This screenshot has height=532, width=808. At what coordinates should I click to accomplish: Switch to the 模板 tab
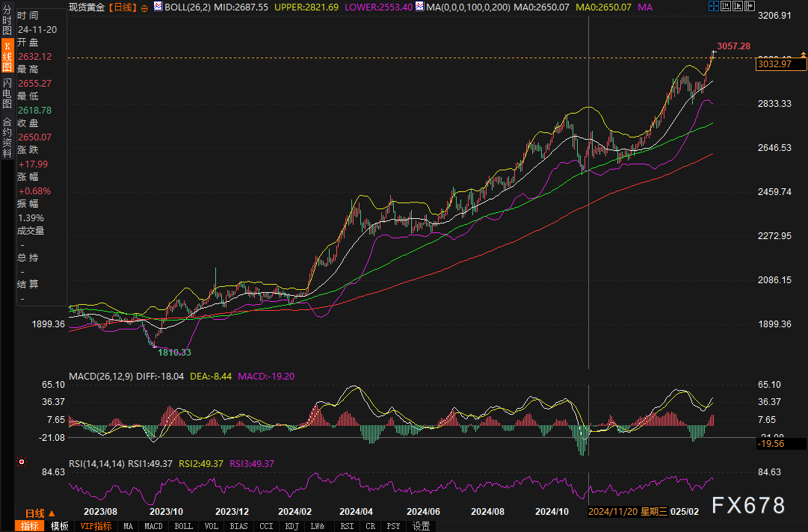59,526
